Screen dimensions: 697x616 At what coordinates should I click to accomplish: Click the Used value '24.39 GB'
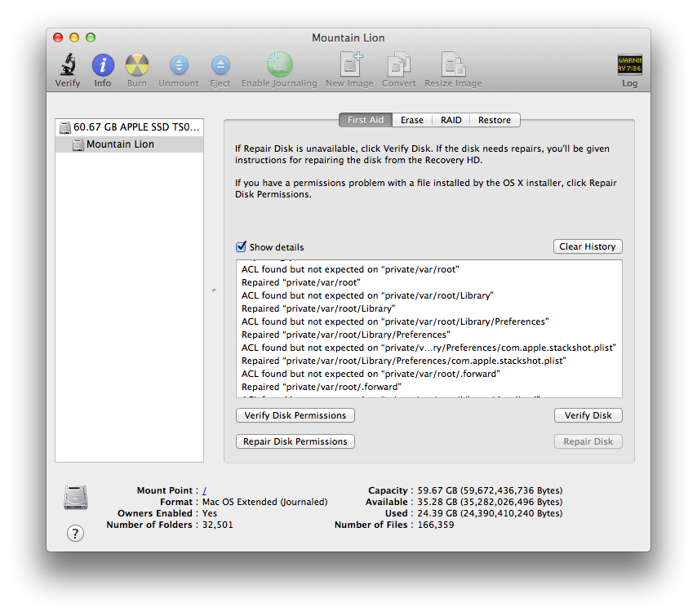click(x=437, y=513)
